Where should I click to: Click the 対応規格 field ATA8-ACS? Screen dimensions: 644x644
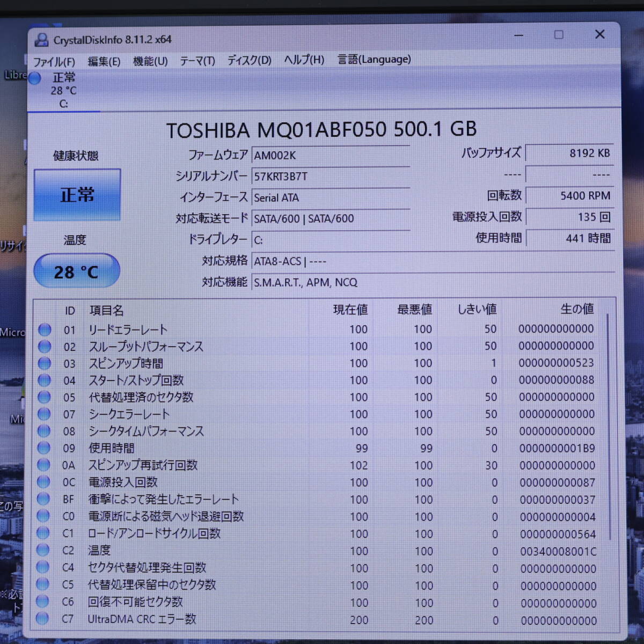coord(433,261)
